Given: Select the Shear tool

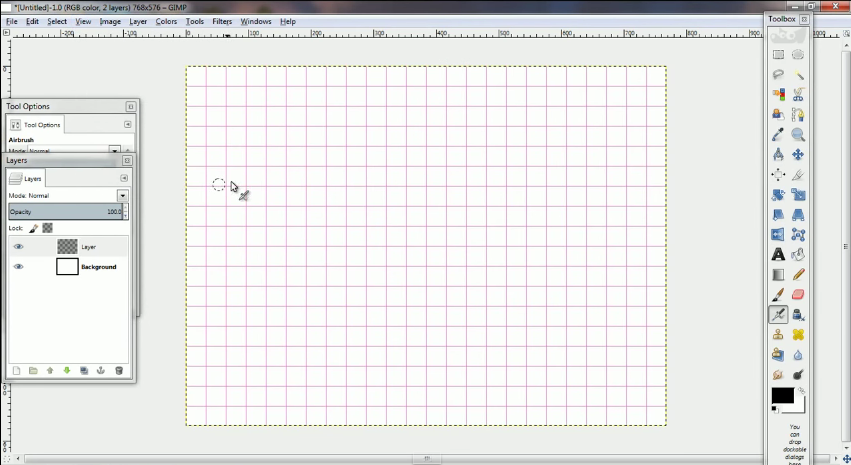Looking at the screenshot, I should point(778,215).
